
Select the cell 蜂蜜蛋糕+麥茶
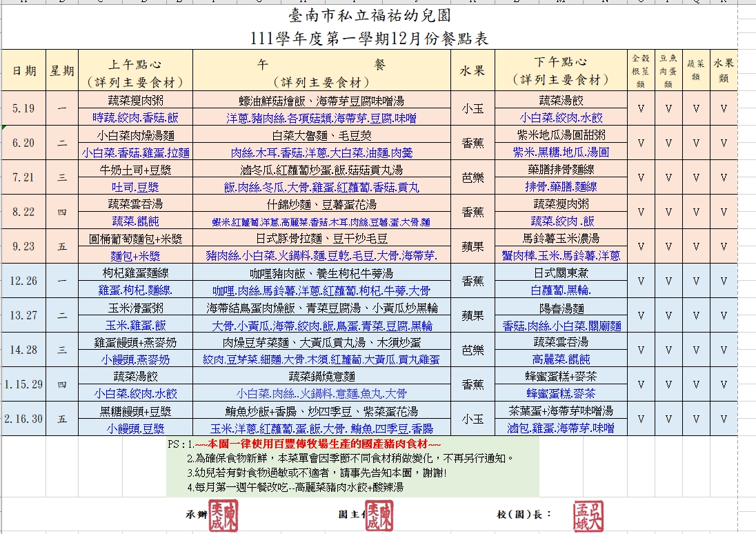(561, 376)
